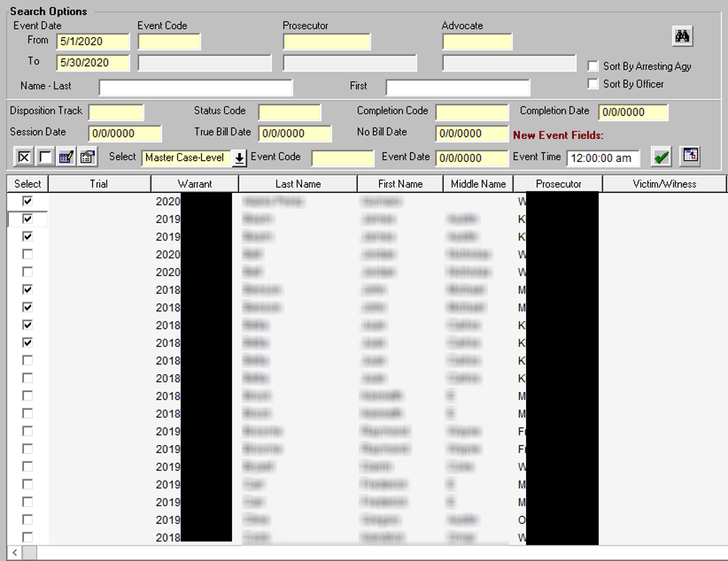Screen dimensions: 728x561
Task: Click the Session Date field
Action: (x=125, y=134)
